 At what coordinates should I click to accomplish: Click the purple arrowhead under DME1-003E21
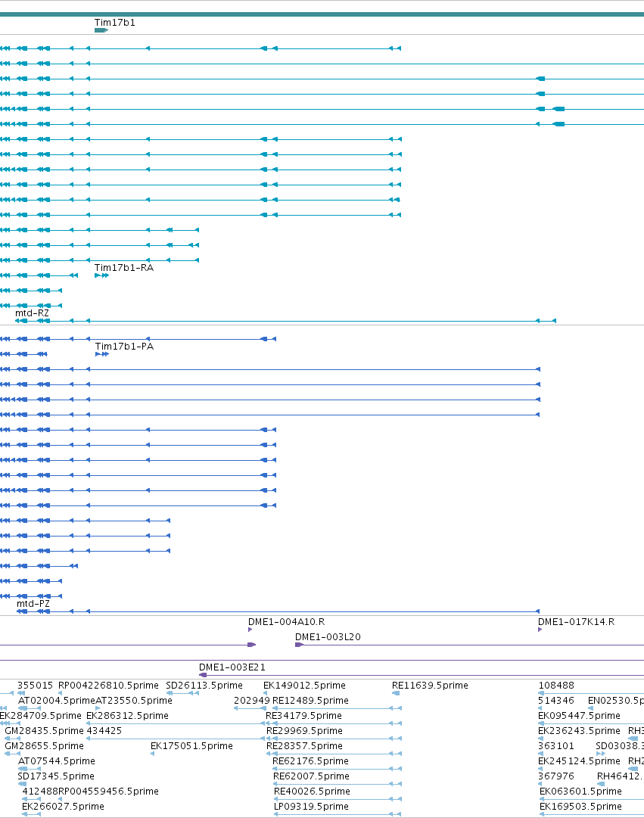(x=203, y=675)
